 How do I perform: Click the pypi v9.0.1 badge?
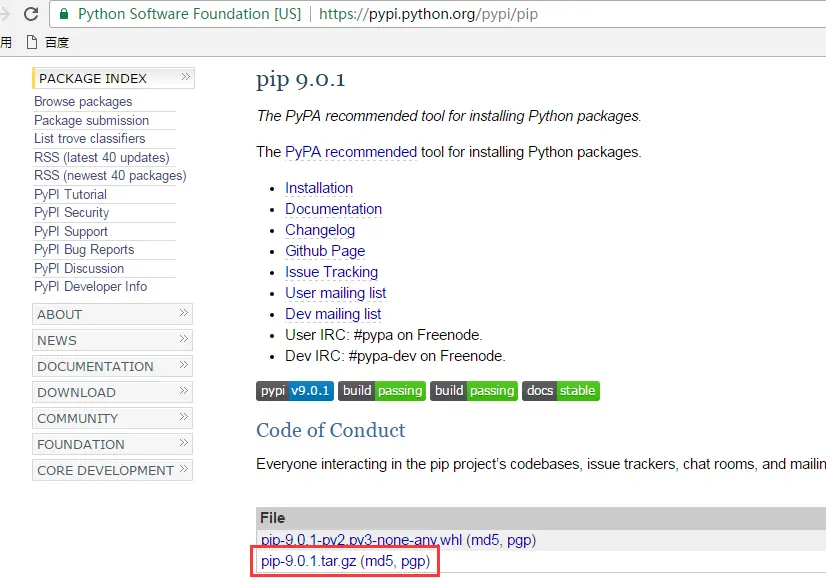coord(295,391)
